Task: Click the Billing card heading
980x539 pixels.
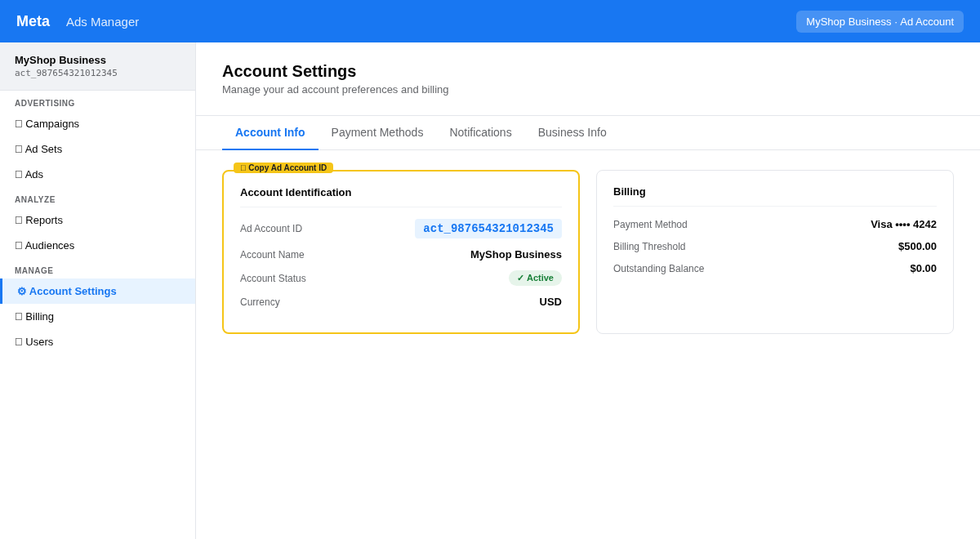Action: pos(630,191)
